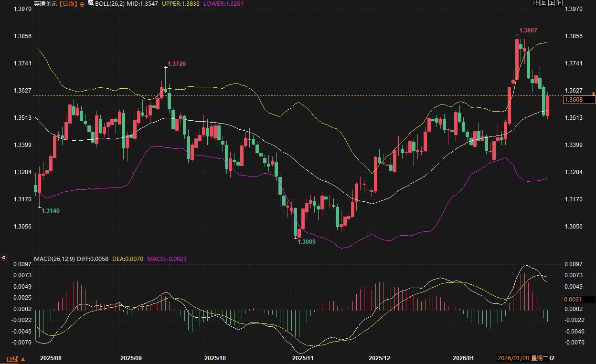Click the skip-to-start range icon
596x364 pixels.
click(x=543, y=3)
